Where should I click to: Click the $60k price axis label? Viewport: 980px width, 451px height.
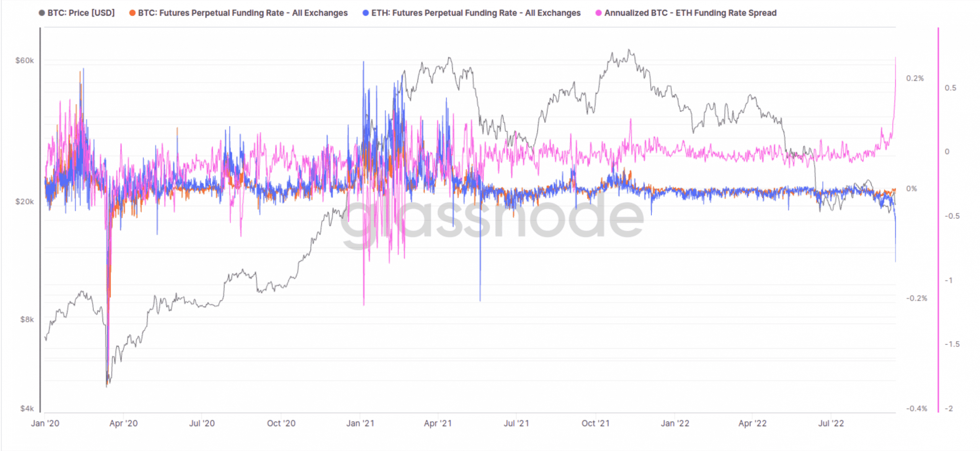[x=24, y=60]
